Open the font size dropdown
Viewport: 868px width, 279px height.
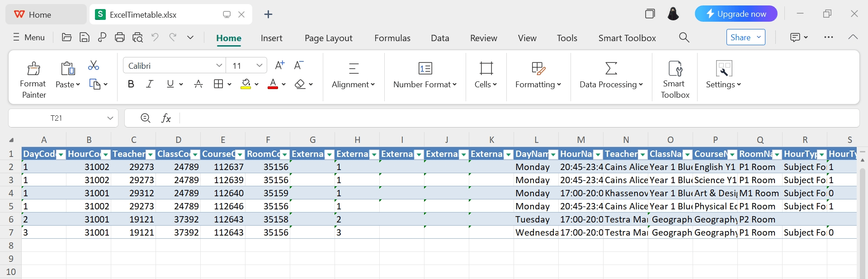[x=259, y=66]
